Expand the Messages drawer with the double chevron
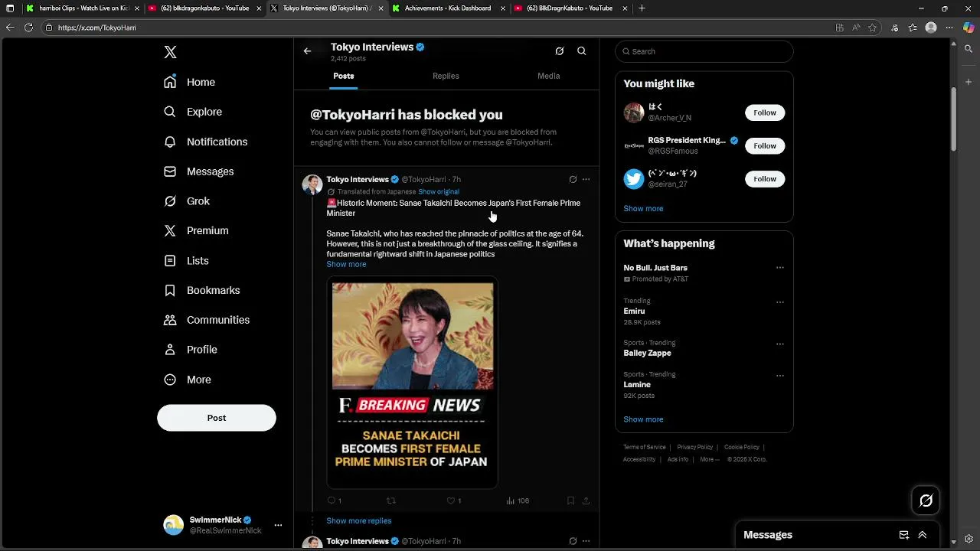Image resolution: width=980 pixels, height=551 pixels. [x=923, y=535]
